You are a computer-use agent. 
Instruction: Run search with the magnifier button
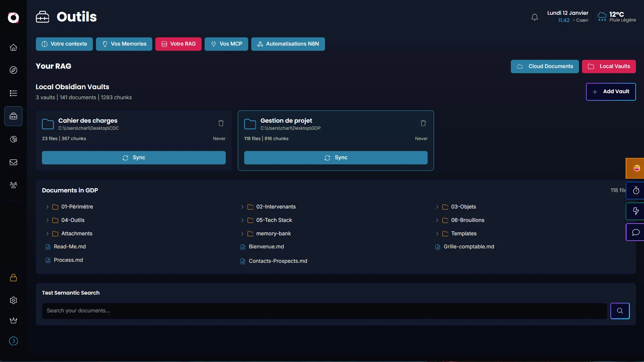[x=620, y=311]
